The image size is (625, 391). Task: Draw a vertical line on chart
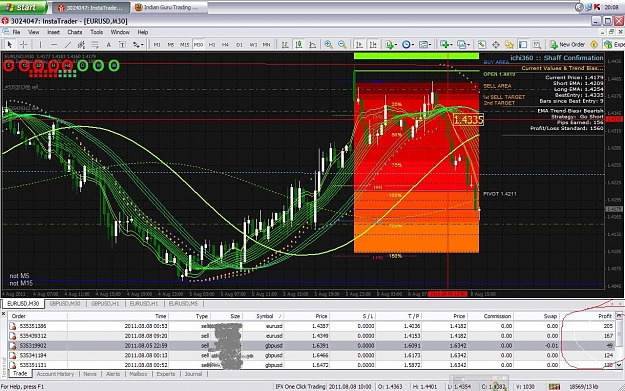pyautogui.click(x=40, y=45)
